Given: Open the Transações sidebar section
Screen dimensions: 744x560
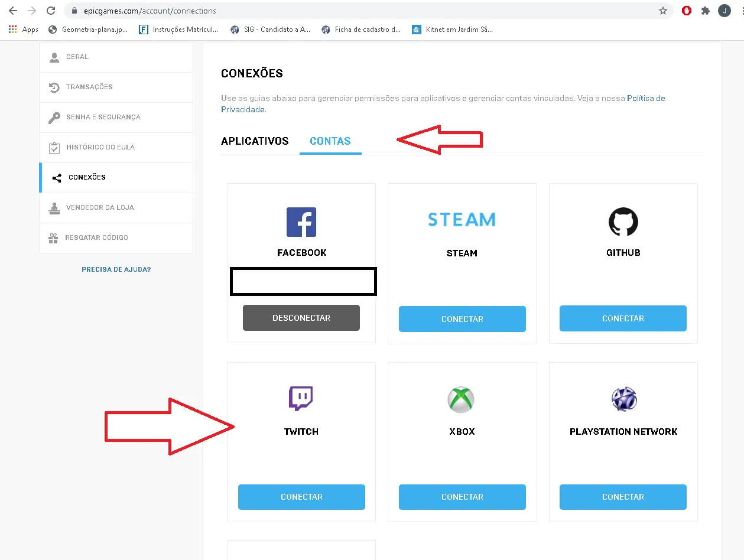Looking at the screenshot, I should [x=116, y=87].
